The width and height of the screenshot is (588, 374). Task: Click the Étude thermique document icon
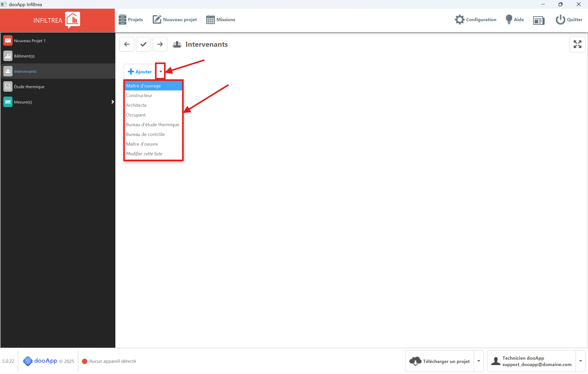8,87
